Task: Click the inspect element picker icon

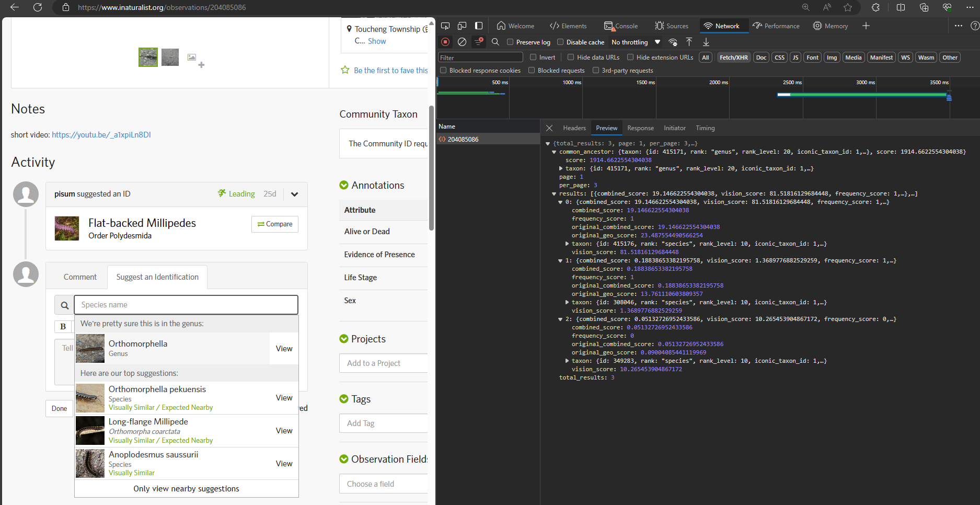Action: pyautogui.click(x=445, y=26)
